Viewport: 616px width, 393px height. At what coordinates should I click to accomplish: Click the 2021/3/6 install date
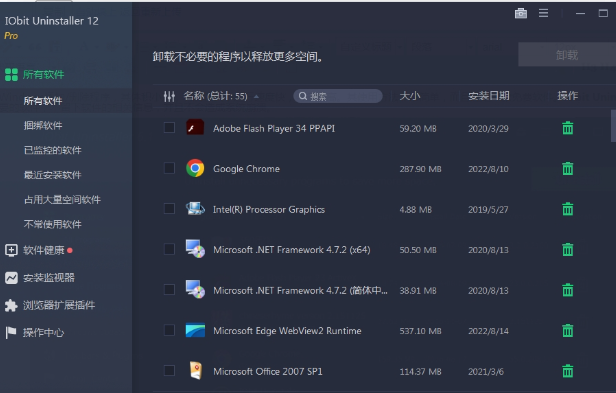tap(486, 371)
